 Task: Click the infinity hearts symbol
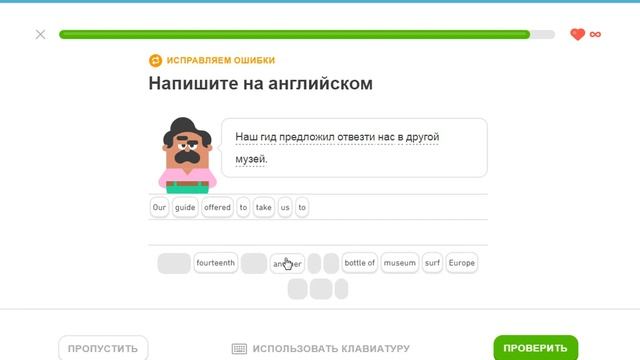(595, 34)
